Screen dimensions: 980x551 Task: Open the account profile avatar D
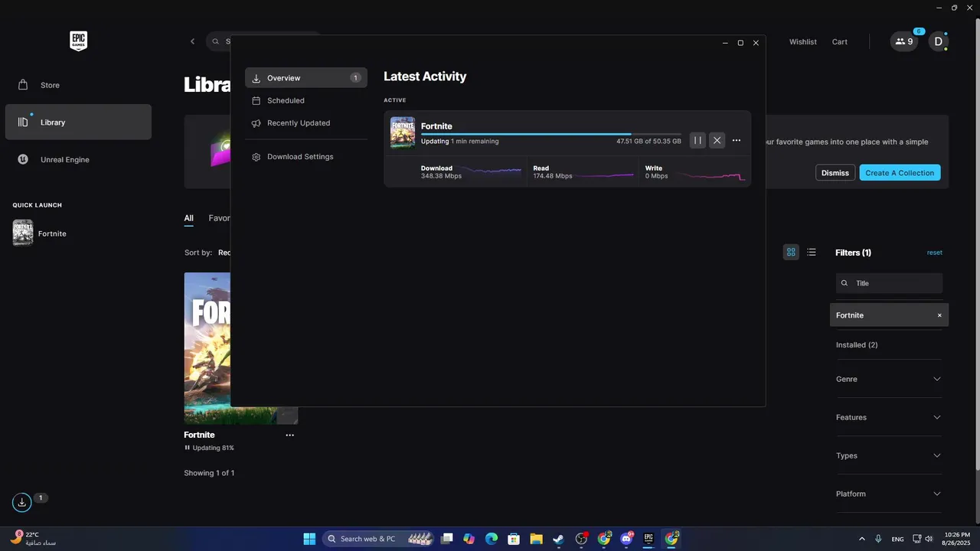click(x=939, y=41)
